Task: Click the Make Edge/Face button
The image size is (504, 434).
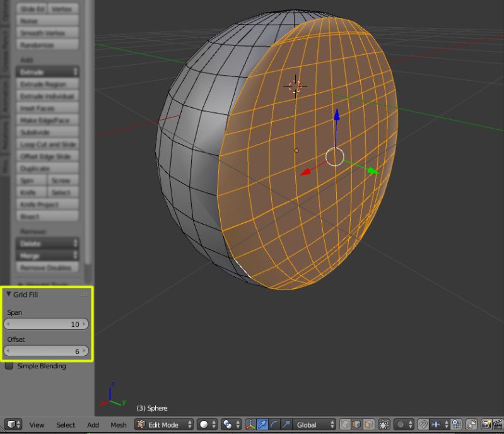Action: (47, 120)
